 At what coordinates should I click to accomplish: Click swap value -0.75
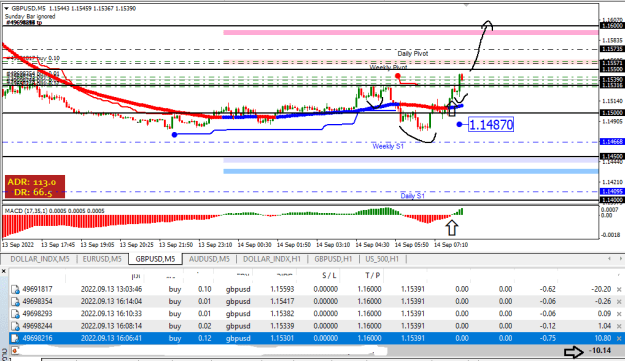tap(548, 339)
